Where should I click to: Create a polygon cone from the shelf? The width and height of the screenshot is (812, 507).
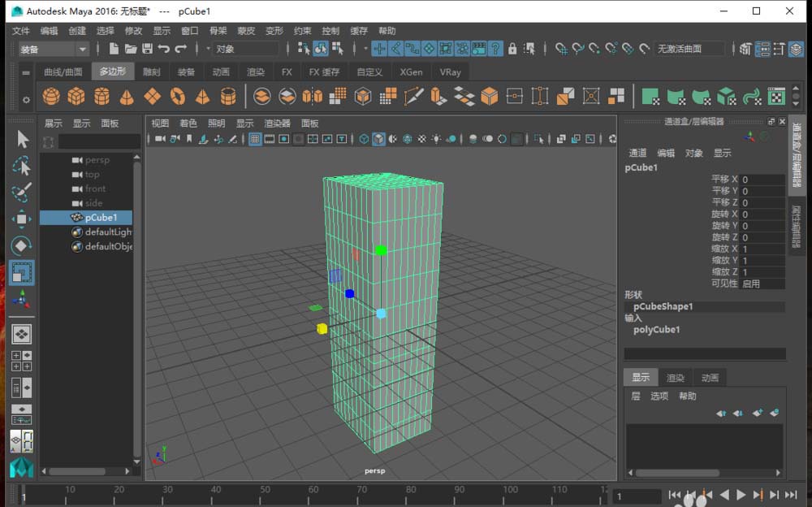(127, 97)
